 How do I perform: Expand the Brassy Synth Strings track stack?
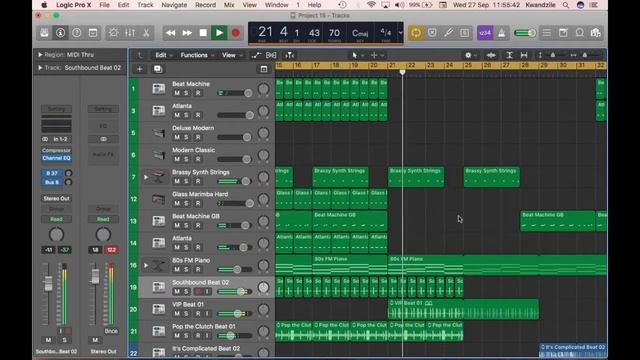click(x=146, y=177)
